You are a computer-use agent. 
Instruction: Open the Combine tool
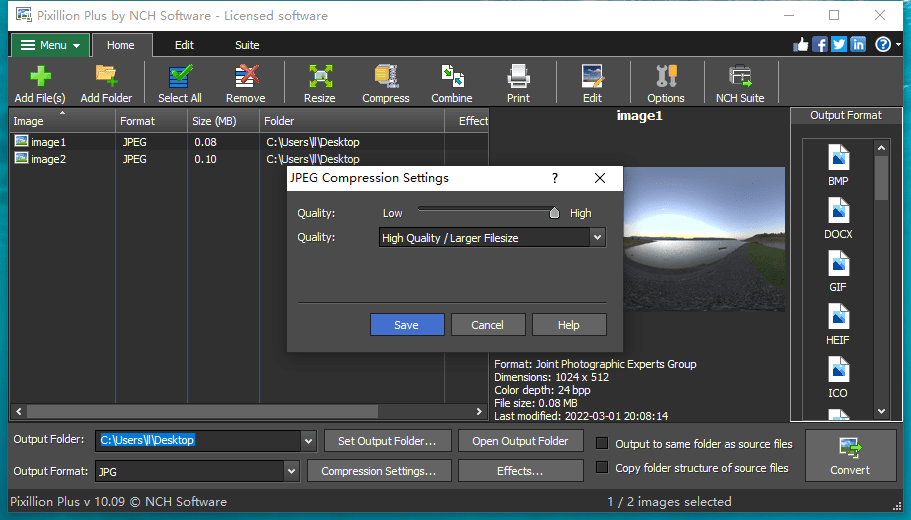[x=452, y=84]
